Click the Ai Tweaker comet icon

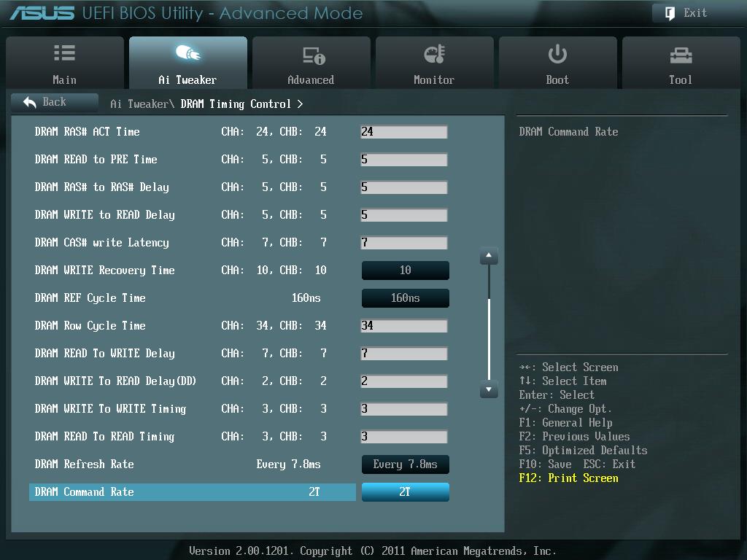(x=187, y=52)
